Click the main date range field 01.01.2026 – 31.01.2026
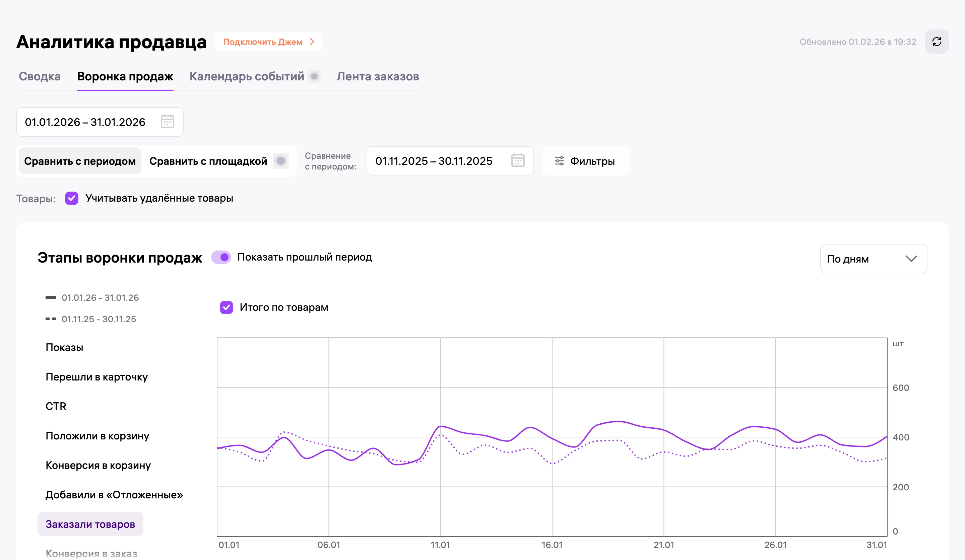 coord(100,122)
